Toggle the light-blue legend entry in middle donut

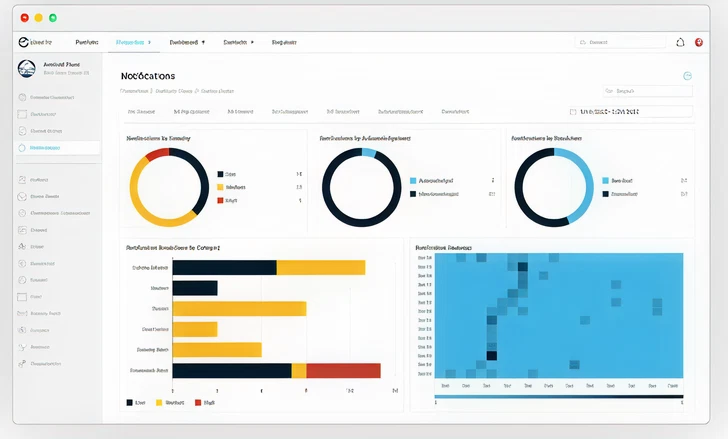coord(412,181)
